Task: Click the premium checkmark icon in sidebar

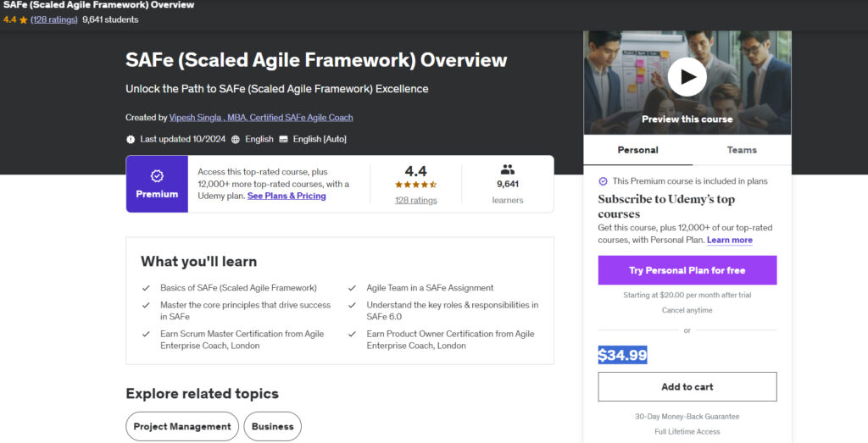Action: [603, 181]
